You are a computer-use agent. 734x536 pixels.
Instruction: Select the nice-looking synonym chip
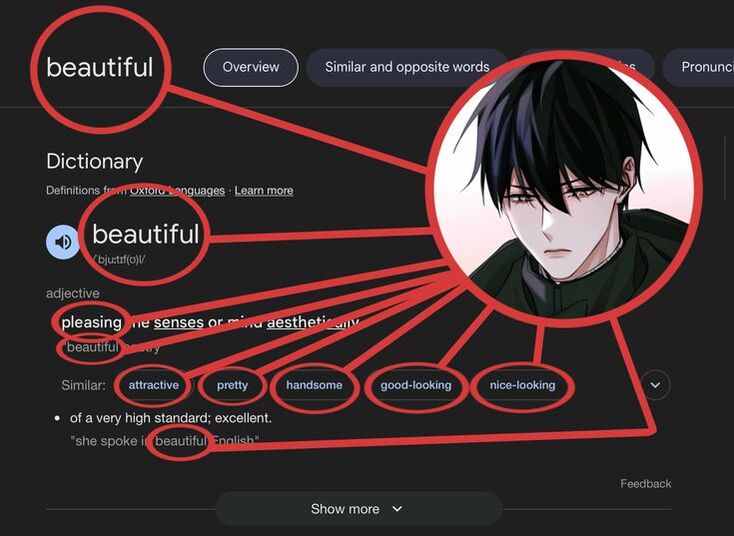[522, 385]
